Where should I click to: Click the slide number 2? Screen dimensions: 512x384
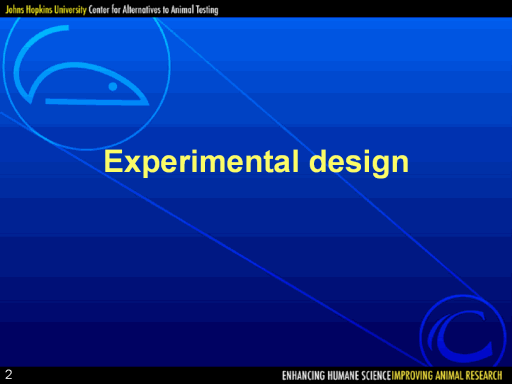[9, 375]
